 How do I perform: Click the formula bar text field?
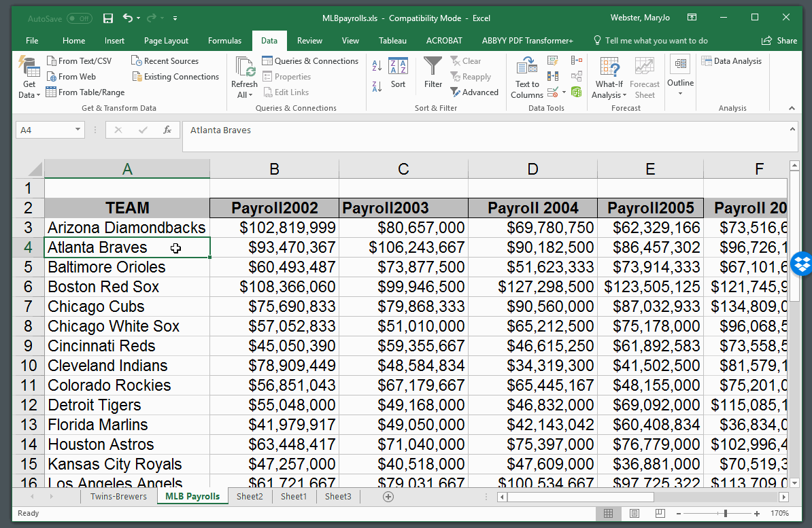tap(484, 136)
